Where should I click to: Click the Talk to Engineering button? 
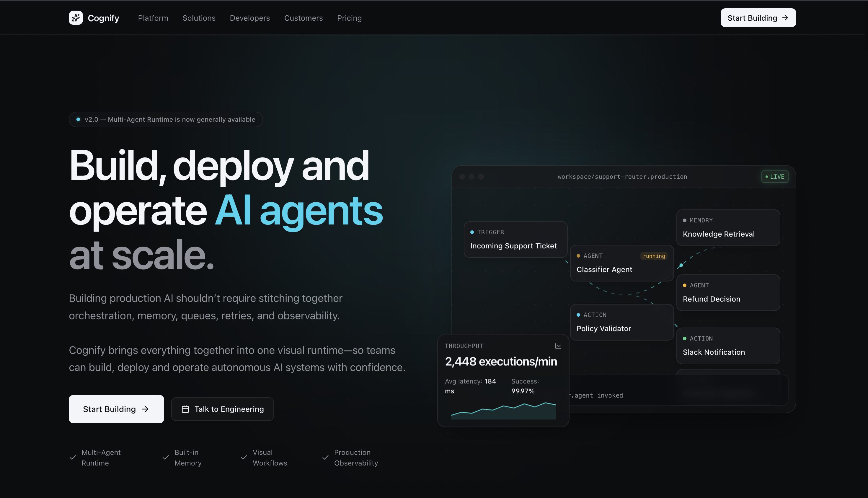[x=222, y=409]
